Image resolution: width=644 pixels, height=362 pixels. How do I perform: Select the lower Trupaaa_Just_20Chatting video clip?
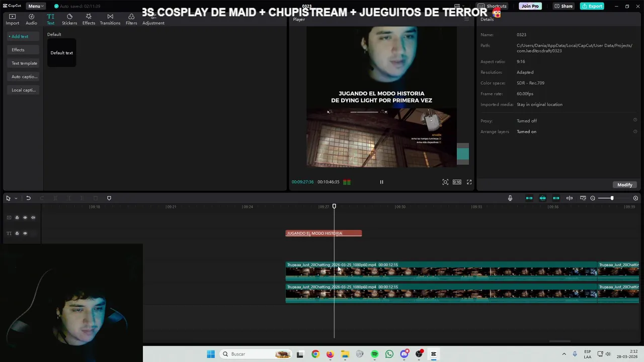[x=441, y=293]
